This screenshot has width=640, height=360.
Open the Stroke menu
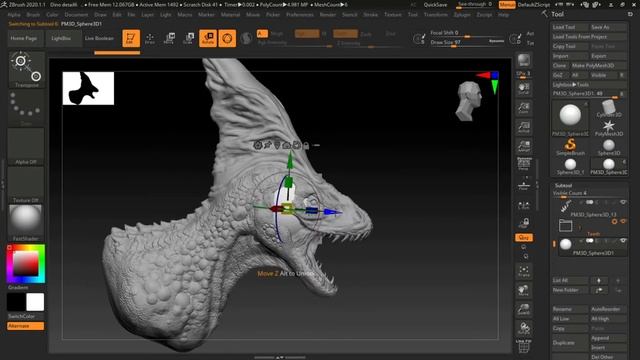pos(371,15)
